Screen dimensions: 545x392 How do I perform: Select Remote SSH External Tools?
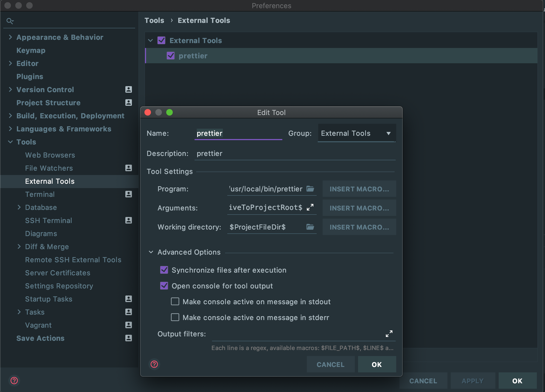(73, 260)
